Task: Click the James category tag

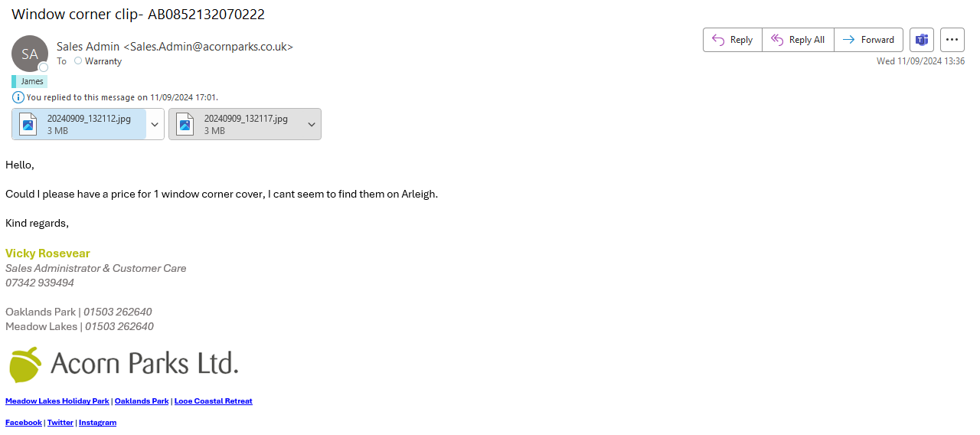Action: coord(31,81)
